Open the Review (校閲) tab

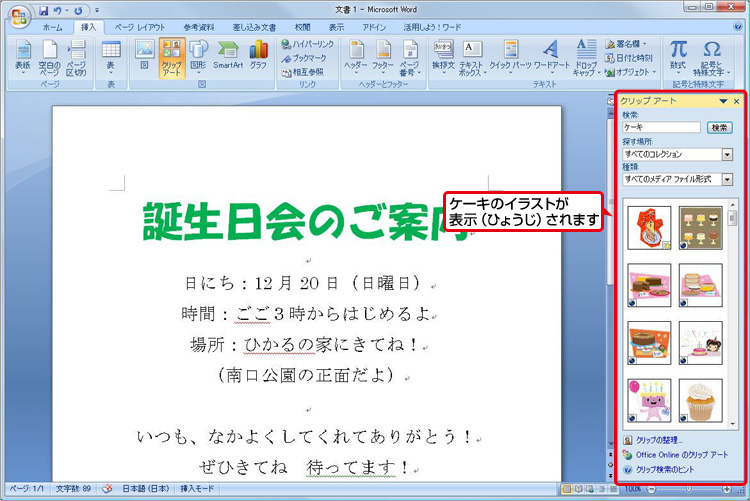302,27
